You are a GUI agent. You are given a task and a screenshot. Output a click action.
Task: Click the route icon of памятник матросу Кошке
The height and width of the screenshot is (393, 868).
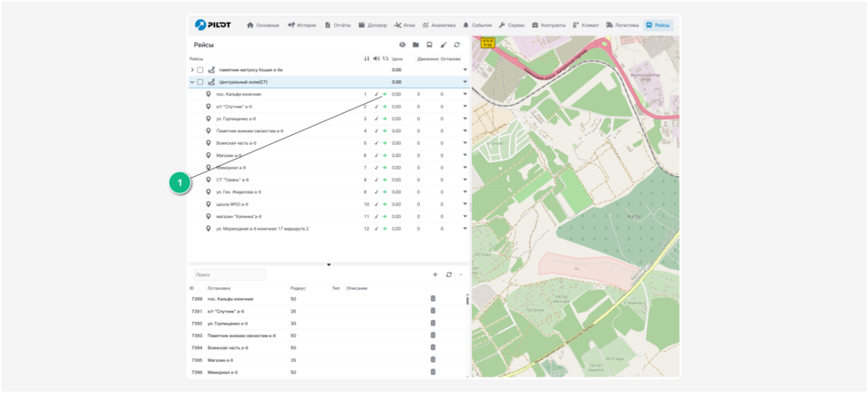pyautogui.click(x=211, y=70)
